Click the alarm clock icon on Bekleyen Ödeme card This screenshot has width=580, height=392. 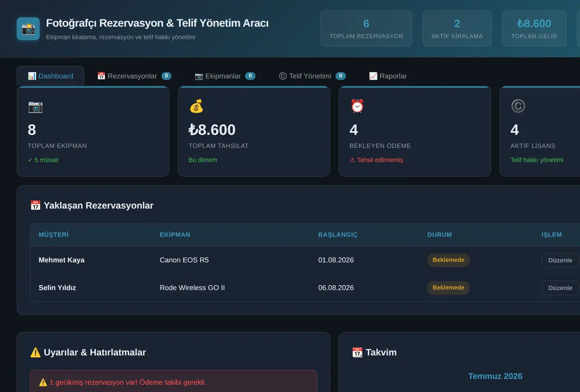357,106
